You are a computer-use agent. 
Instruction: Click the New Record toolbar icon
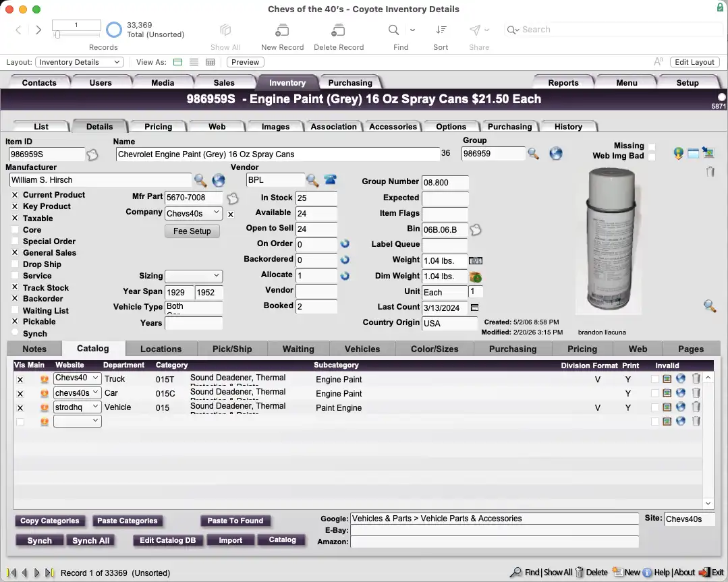tap(282, 30)
